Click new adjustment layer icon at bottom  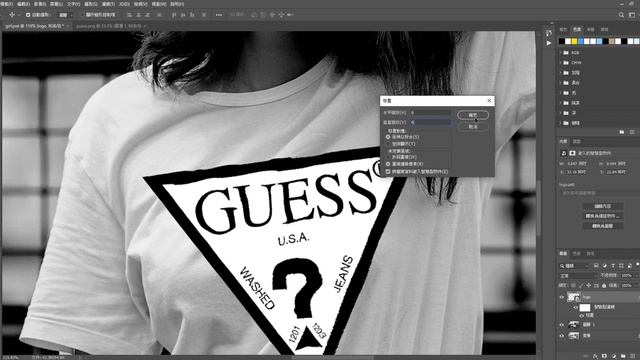[614, 356]
